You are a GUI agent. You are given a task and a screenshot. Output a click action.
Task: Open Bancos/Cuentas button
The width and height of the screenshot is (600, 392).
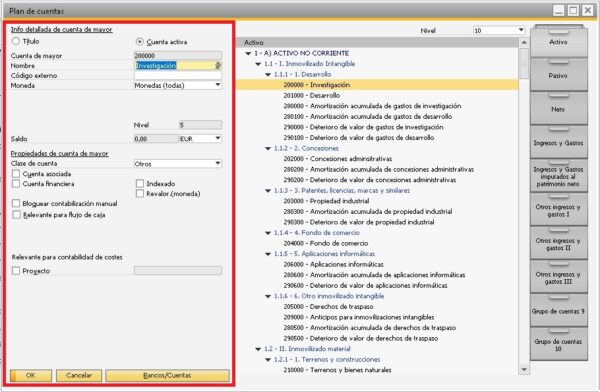(x=167, y=375)
